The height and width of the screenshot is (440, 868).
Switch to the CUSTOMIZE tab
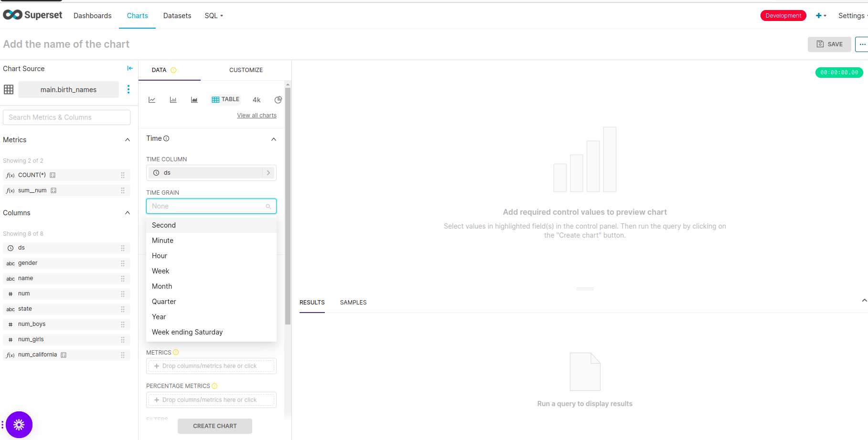[246, 70]
